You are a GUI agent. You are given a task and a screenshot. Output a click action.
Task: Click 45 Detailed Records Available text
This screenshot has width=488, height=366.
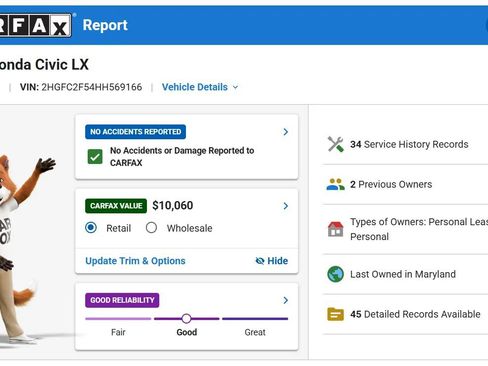coord(415,314)
